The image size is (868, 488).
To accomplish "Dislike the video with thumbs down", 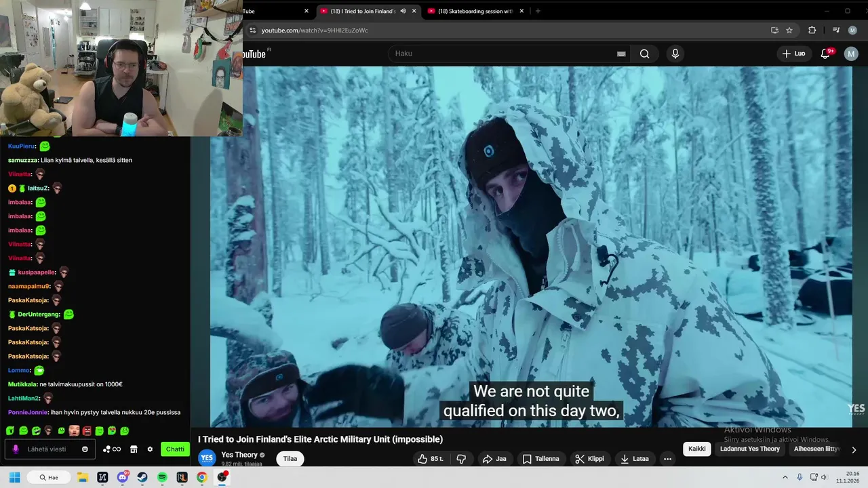I will [x=461, y=459].
